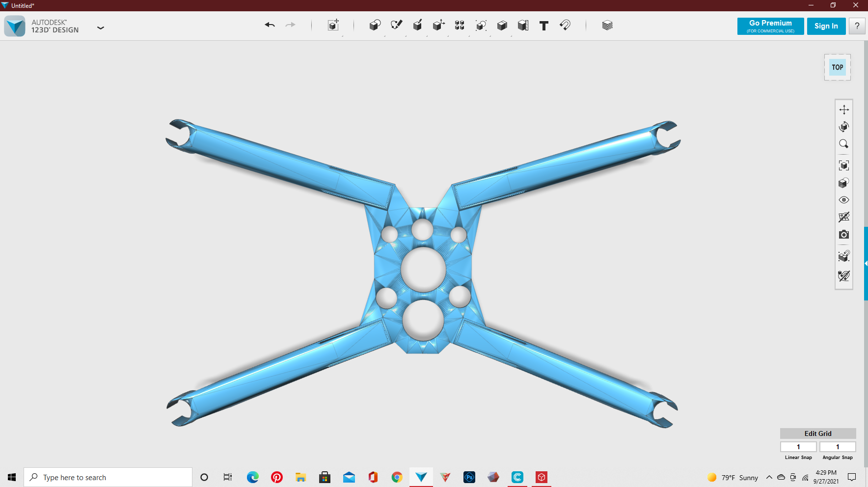
Task: Select the Pan navigation tool
Action: tap(844, 109)
